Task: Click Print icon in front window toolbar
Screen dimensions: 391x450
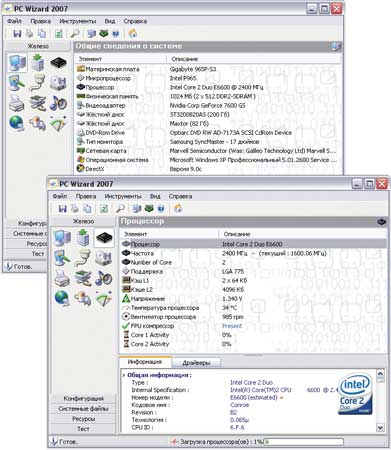Action: coord(75,209)
